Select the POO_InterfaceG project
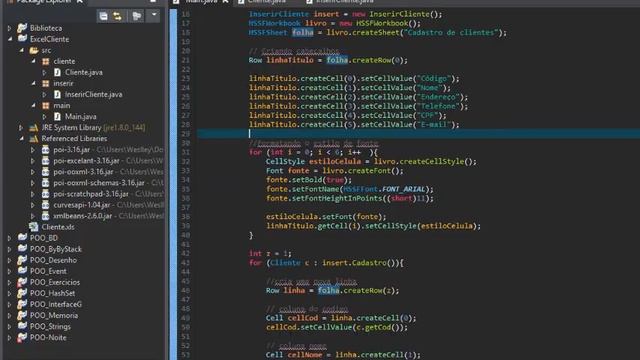The image size is (640, 360). [56, 304]
